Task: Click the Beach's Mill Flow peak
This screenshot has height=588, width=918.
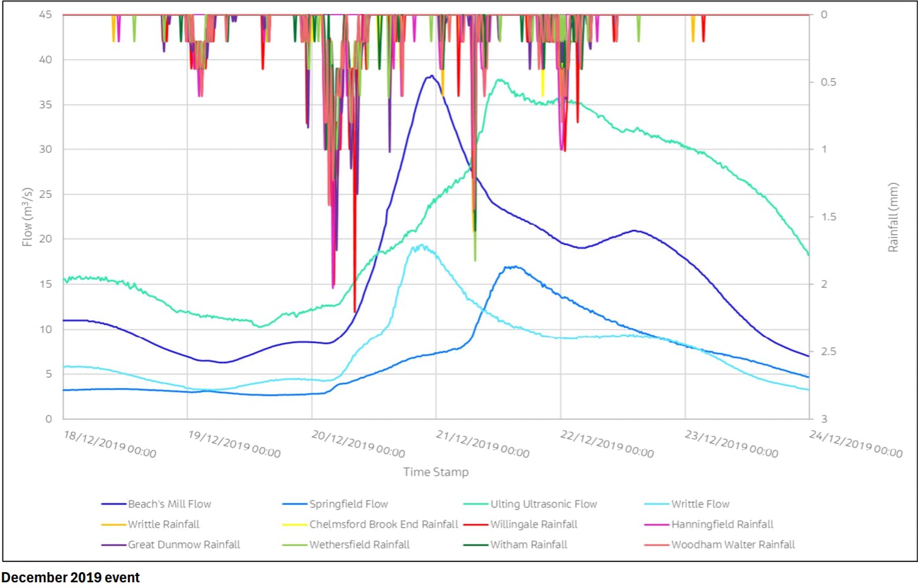Action: (x=431, y=76)
